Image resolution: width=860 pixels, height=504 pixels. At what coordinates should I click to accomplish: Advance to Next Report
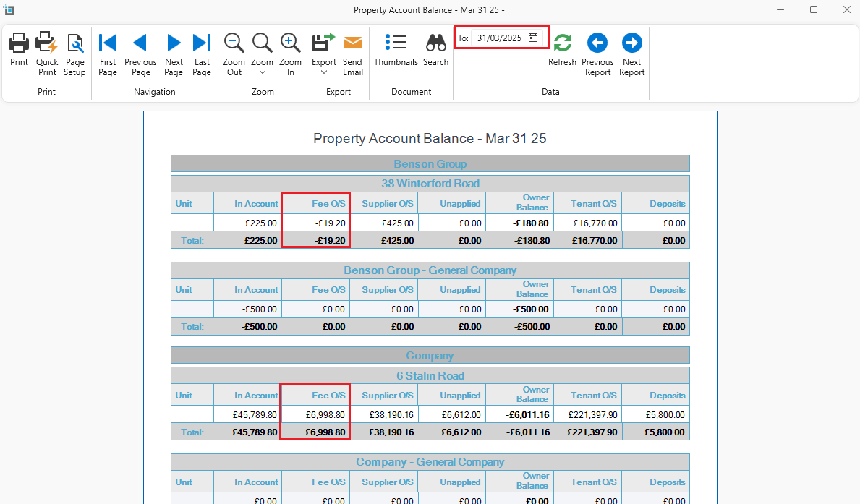(631, 43)
